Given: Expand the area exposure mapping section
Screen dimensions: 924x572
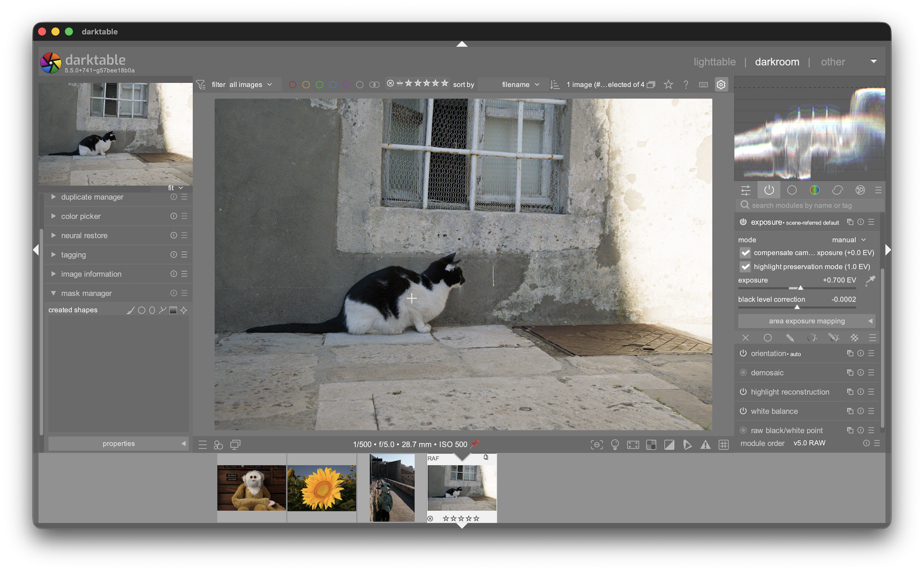Looking at the screenshot, I should pos(807,321).
